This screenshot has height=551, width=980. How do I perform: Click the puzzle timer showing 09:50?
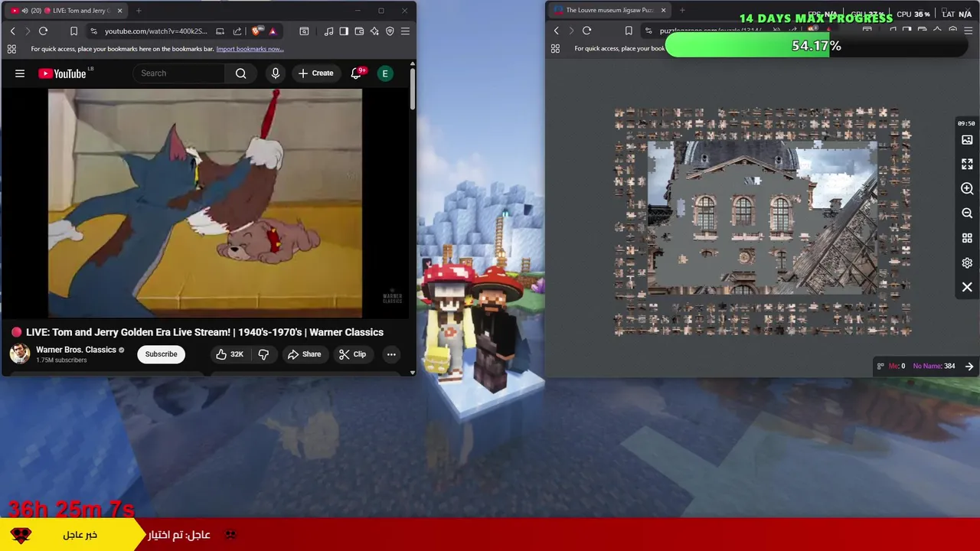pos(966,123)
